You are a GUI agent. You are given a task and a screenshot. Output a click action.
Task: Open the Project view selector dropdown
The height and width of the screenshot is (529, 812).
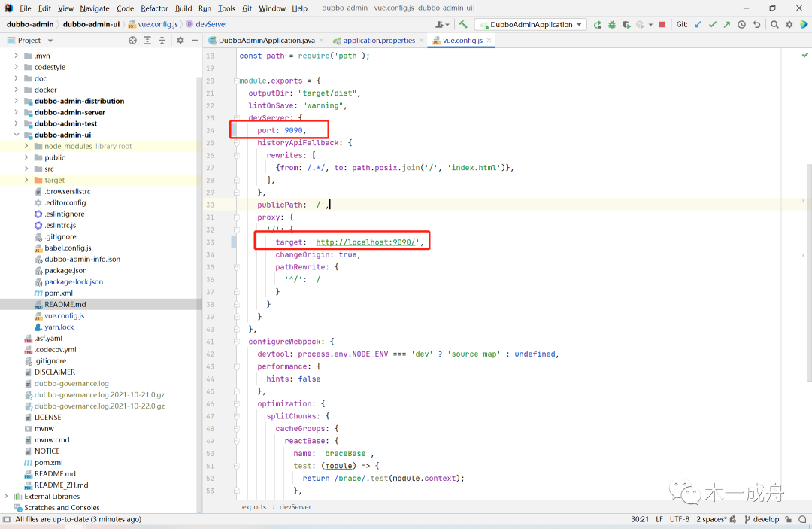[x=50, y=41]
